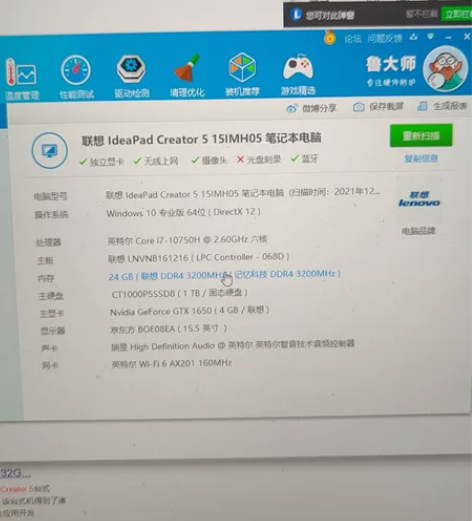Click the gold medal icon
Viewport: 472px width, 521px height.
point(329,38)
